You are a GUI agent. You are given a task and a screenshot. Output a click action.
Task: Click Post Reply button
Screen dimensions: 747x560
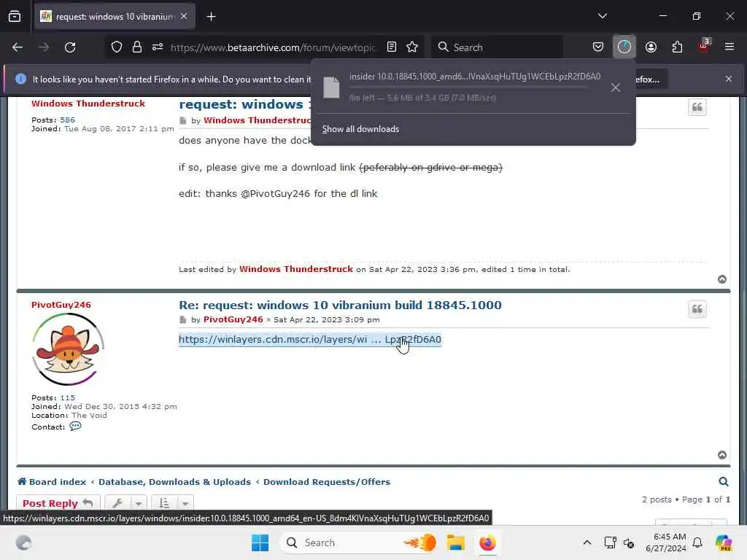(x=58, y=503)
